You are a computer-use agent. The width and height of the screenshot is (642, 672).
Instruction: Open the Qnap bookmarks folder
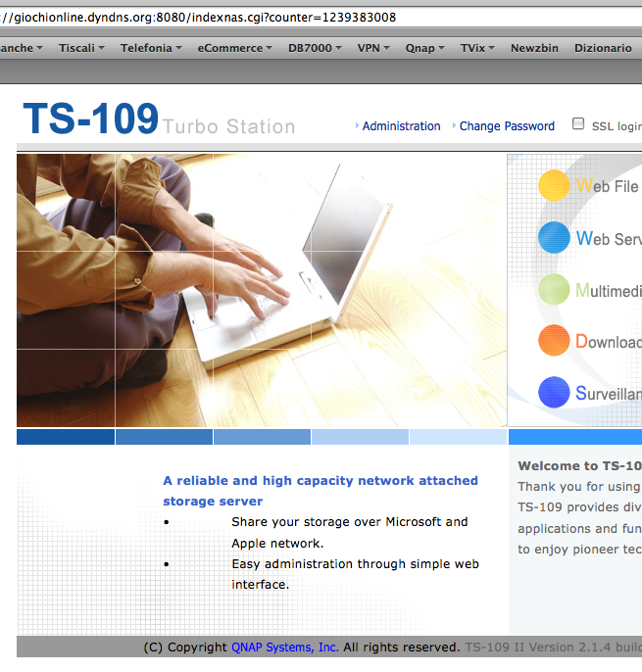coord(426,48)
